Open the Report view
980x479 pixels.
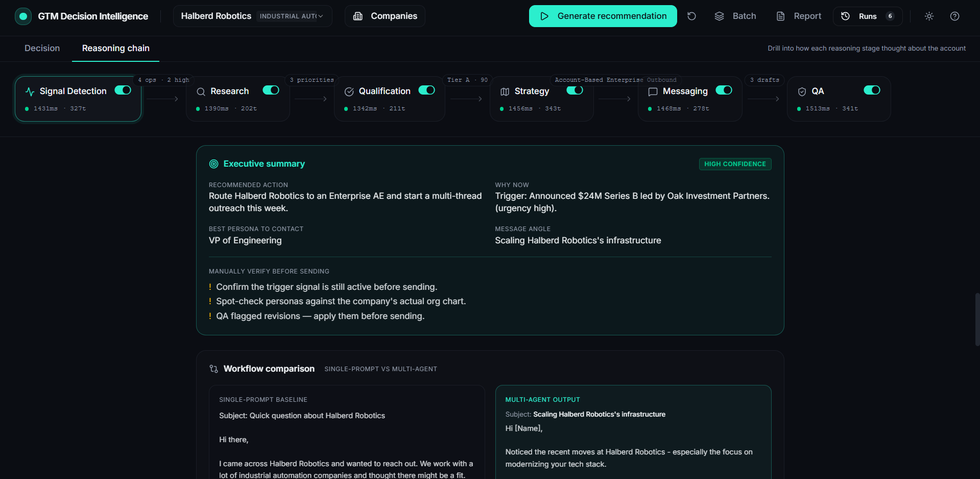pos(799,16)
